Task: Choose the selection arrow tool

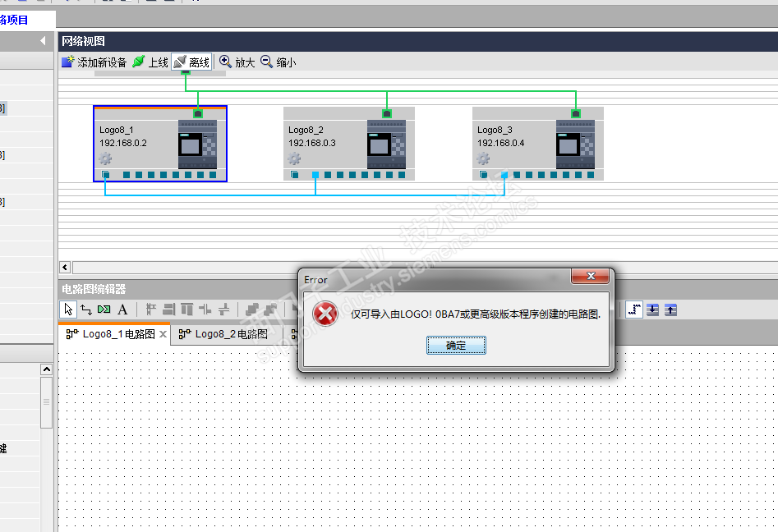Action: pyautogui.click(x=68, y=310)
